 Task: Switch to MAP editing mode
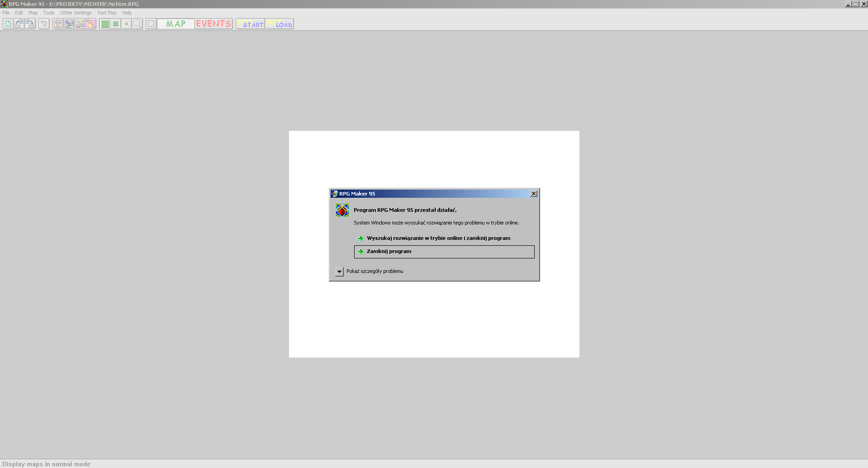(x=176, y=24)
